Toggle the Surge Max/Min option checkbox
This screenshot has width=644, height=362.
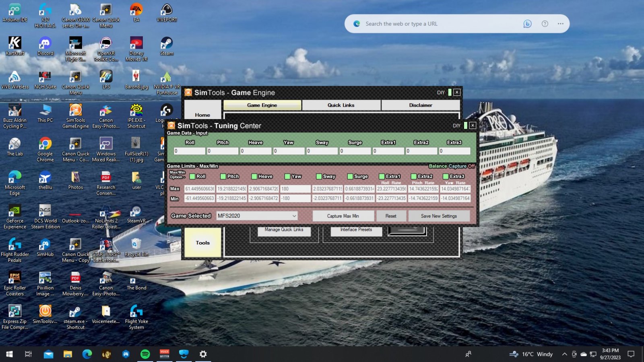(350, 177)
